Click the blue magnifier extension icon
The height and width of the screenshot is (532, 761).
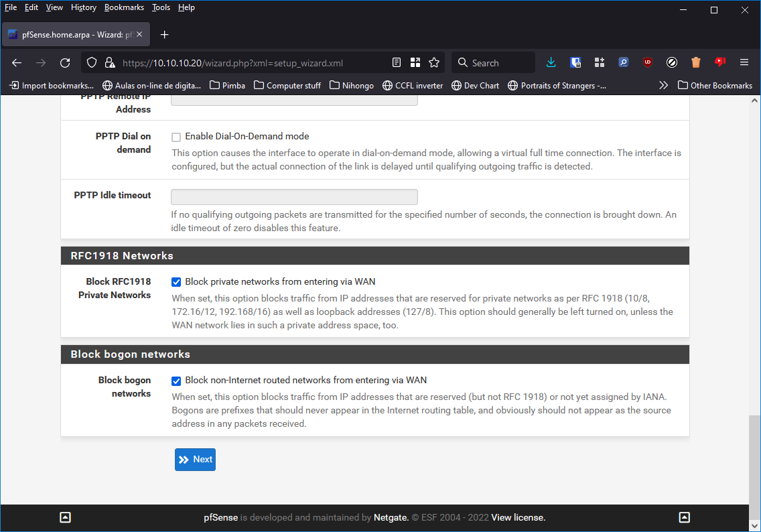pos(623,62)
